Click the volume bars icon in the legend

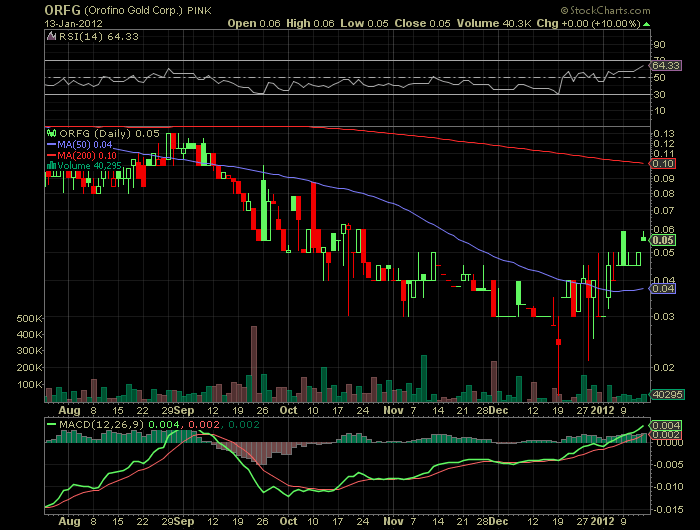tap(52, 166)
